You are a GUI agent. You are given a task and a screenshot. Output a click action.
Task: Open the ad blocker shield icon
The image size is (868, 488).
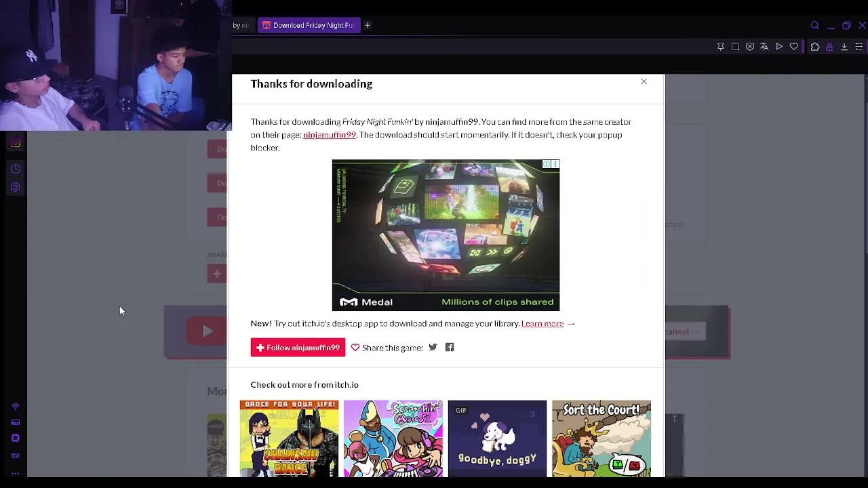tap(750, 47)
